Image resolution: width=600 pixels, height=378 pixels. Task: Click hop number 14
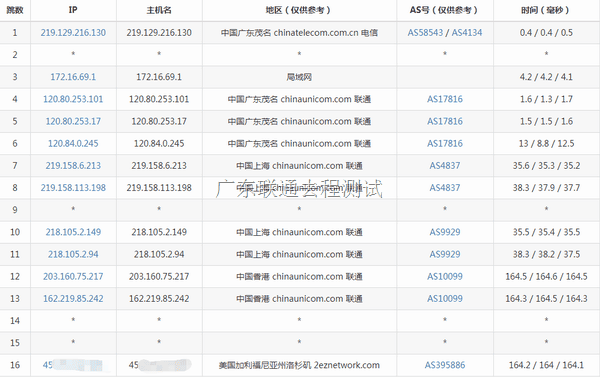tap(15, 321)
